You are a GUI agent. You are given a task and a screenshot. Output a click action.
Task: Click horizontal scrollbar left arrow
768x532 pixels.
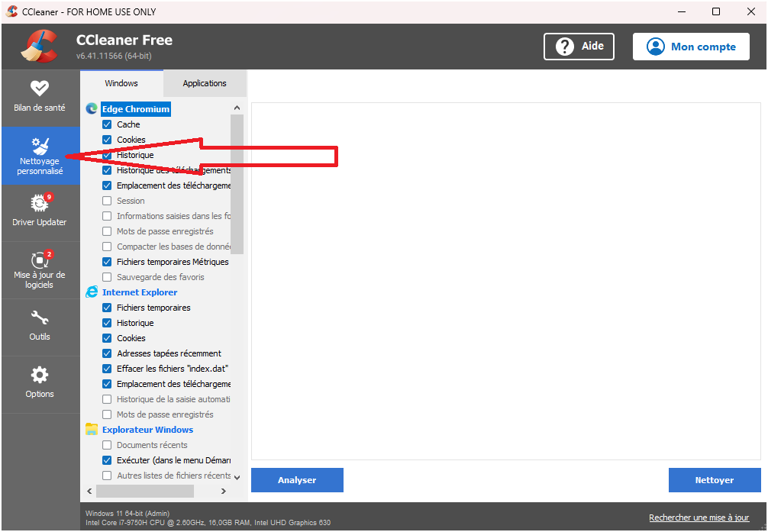pos(89,491)
